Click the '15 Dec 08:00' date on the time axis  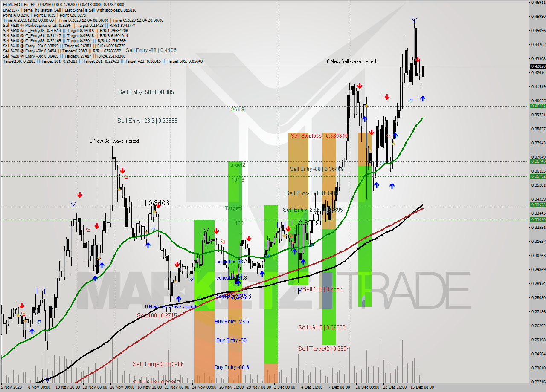tap(422, 387)
